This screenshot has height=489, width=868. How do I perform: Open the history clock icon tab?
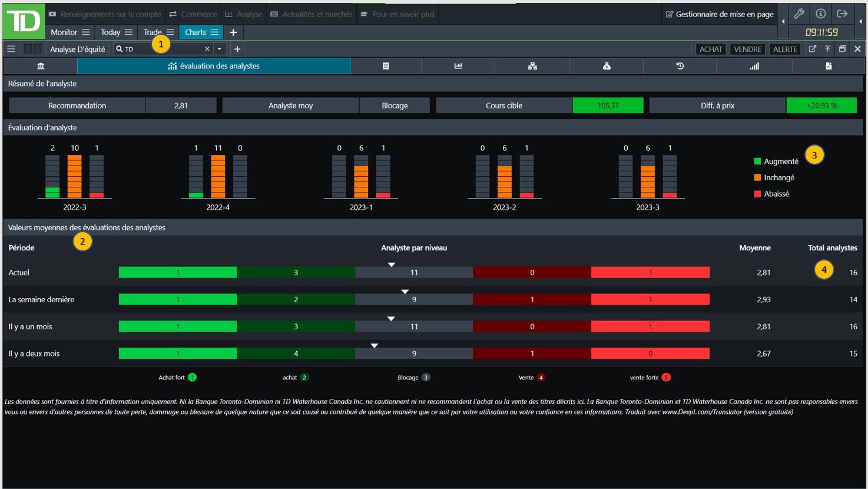[x=680, y=66]
